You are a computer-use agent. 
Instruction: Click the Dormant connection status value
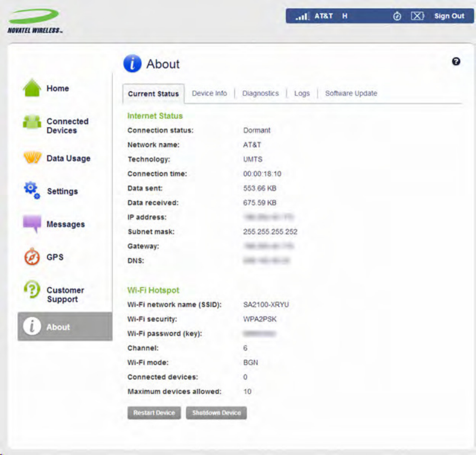pyautogui.click(x=257, y=130)
